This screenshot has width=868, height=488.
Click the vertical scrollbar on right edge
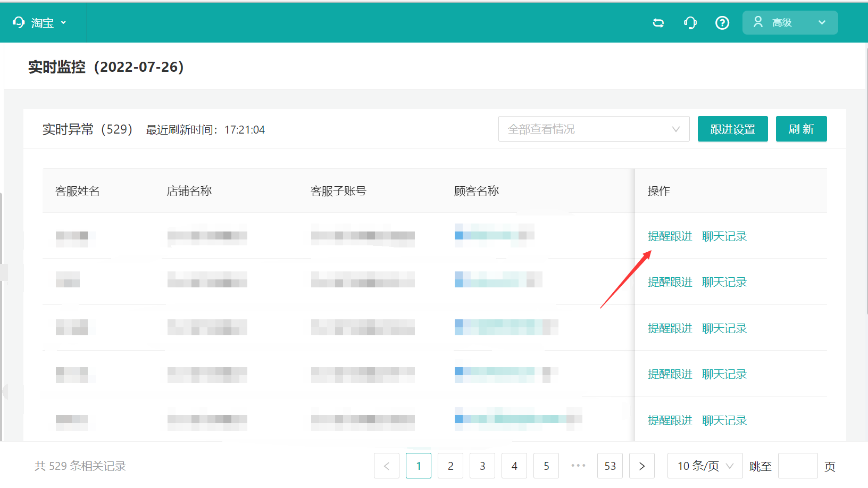pos(866,181)
